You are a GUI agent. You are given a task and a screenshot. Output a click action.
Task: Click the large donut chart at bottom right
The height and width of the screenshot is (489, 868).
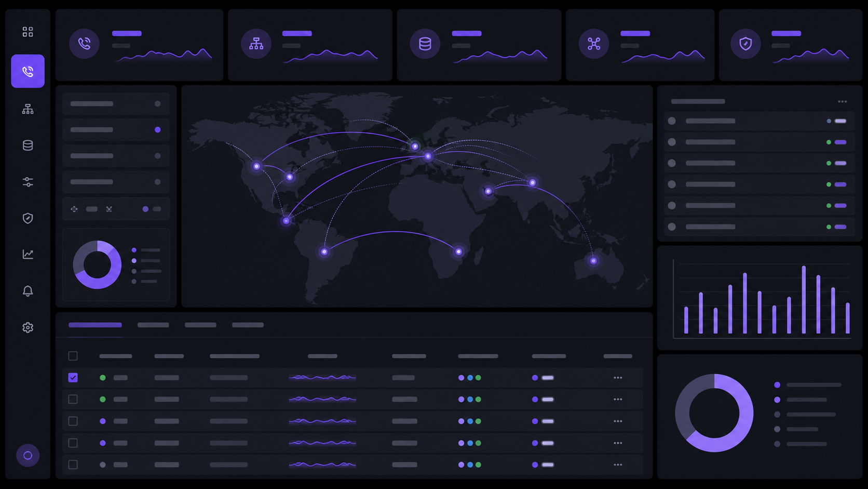[x=714, y=413]
